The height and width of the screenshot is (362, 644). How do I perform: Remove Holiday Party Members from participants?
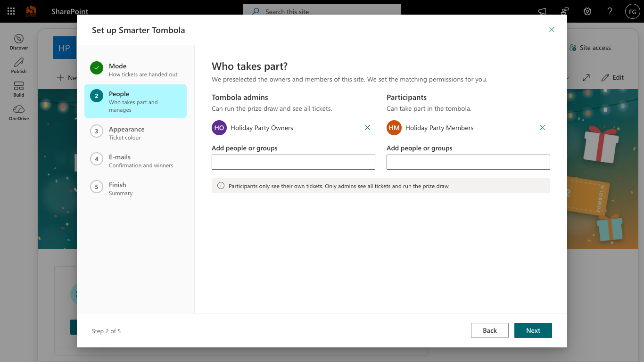click(x=542, y=128)
